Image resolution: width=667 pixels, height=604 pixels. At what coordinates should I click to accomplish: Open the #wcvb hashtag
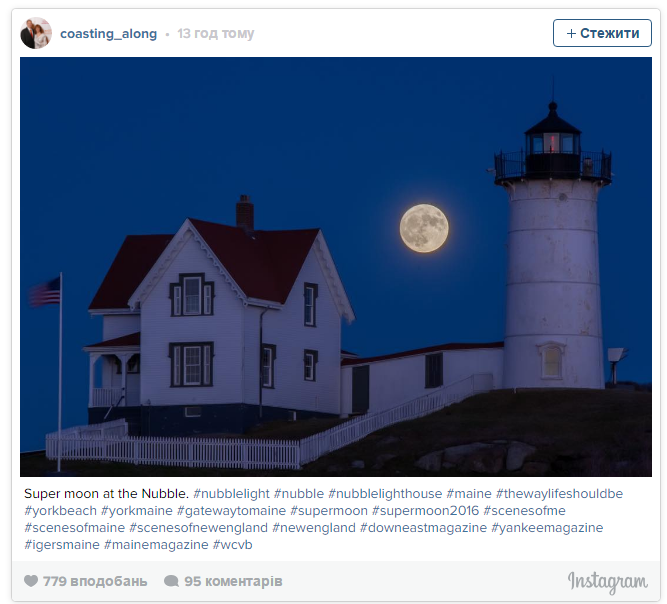point(232,545)
